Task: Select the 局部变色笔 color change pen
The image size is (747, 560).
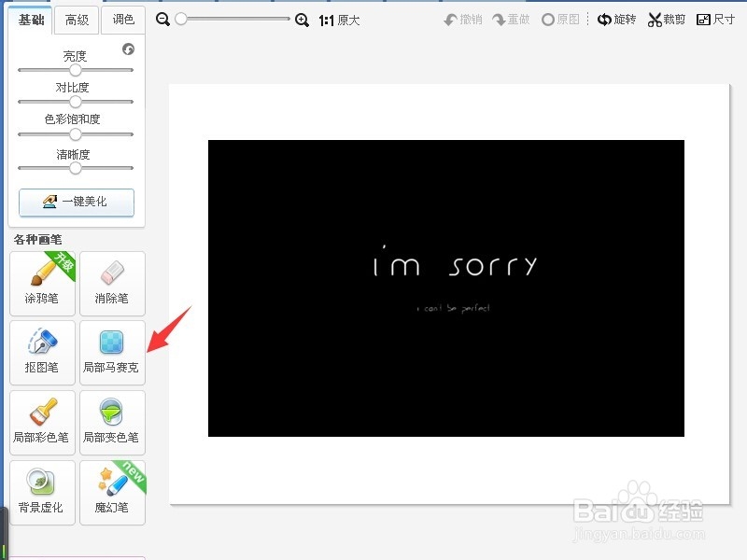Action: point(112,423)
